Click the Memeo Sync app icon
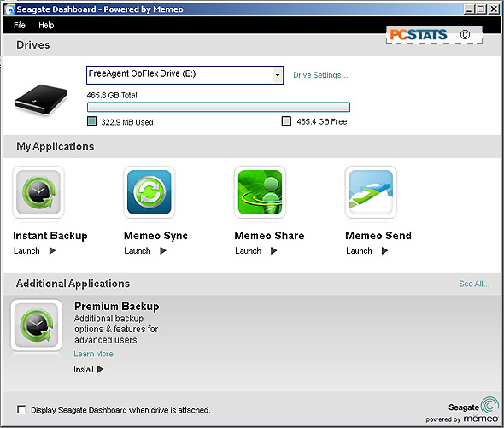The image size is (504, 428). 149,192
